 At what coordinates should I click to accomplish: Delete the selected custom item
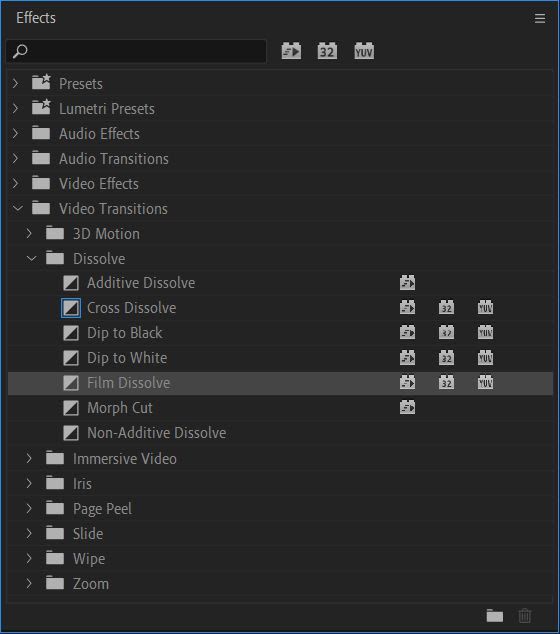click(x=525, y=615)
